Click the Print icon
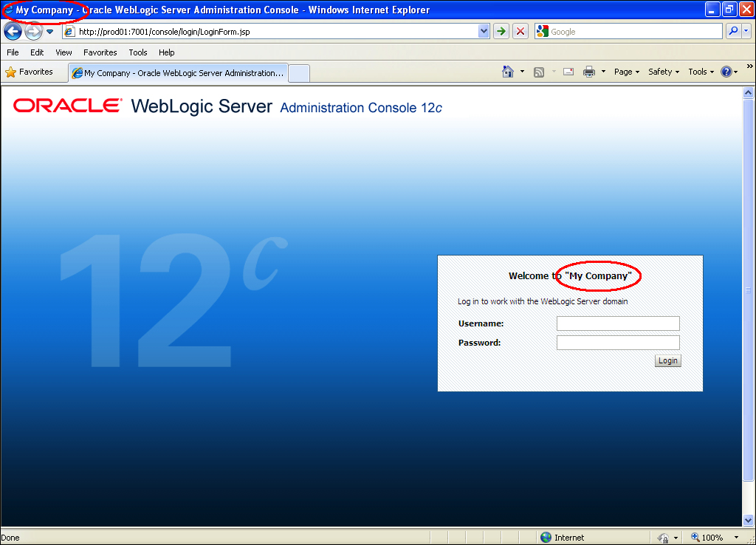Image resolution: width=756 pixels, height=545 pixels. 589,72
